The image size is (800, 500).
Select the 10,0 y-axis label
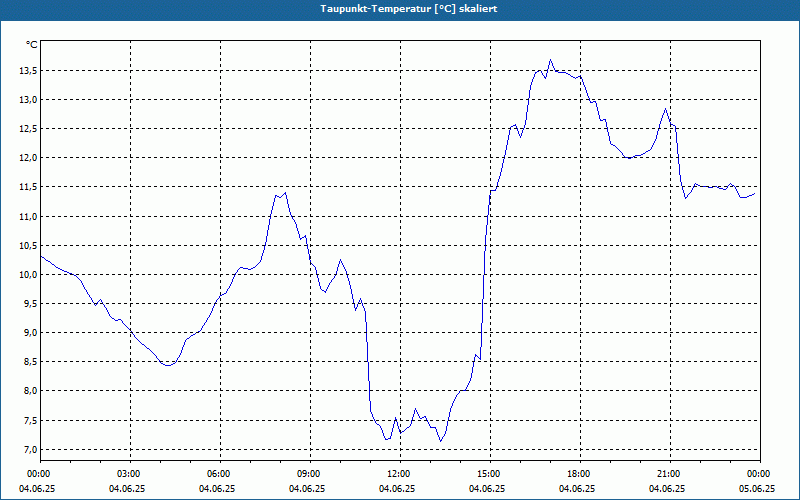(x=28, y=274)
